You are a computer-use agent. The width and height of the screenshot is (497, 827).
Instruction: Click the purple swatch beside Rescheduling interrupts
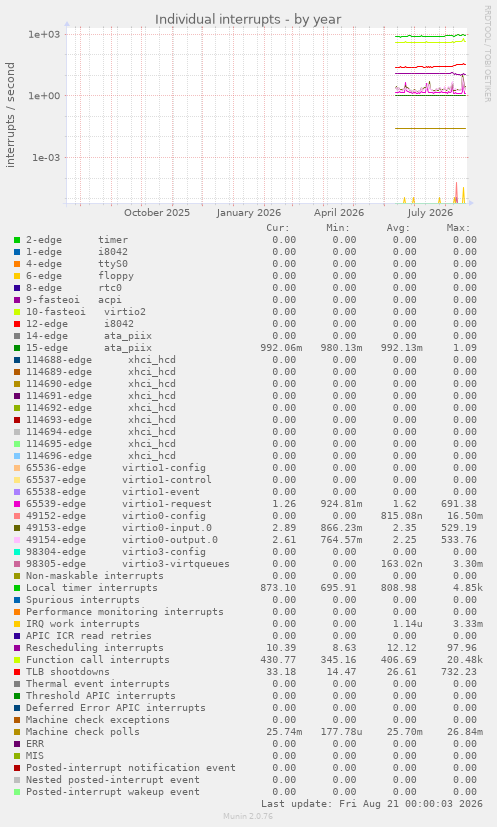pos(17,648)
